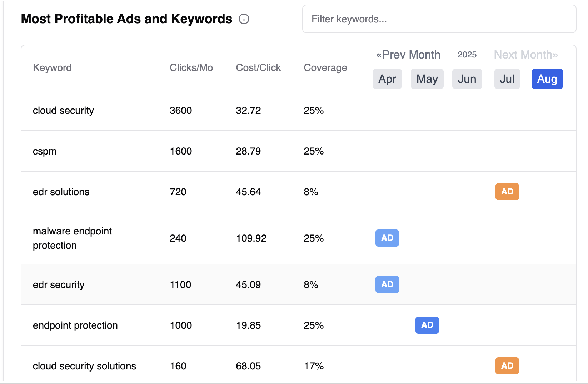Open AD badge for malware endpoint protection

[x=387, y=238]
